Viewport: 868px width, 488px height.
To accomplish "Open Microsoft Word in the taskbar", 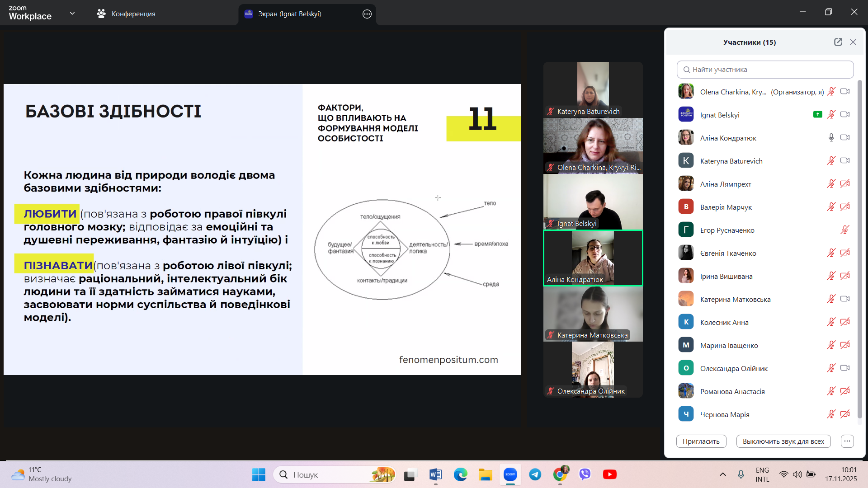I will point(435,474).
